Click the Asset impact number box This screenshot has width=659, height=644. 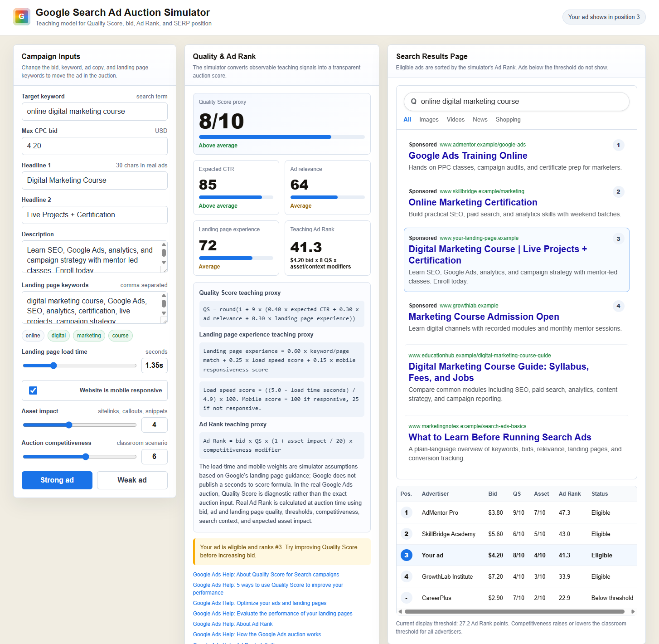[154, 425]
